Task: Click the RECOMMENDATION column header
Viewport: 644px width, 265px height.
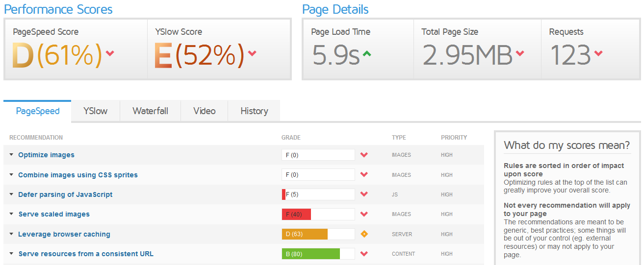Action: click(36, 138)
